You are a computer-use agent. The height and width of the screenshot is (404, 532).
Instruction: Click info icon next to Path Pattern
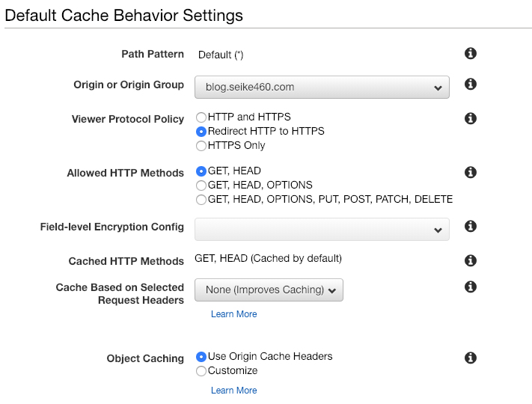pos(471,54)
